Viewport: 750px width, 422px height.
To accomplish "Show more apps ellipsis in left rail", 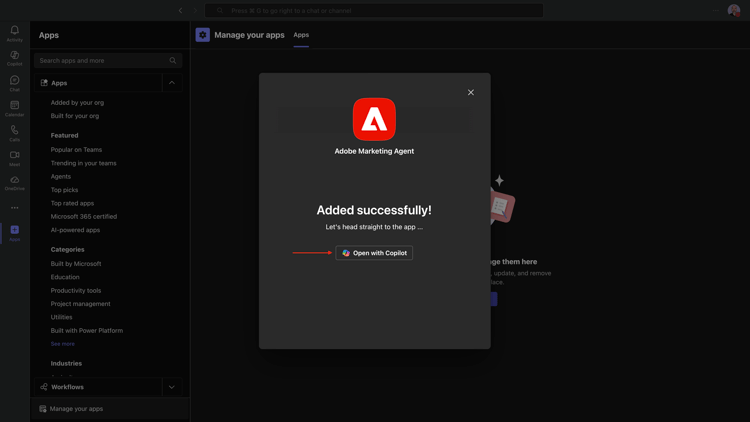I will (x=15, y=208).
